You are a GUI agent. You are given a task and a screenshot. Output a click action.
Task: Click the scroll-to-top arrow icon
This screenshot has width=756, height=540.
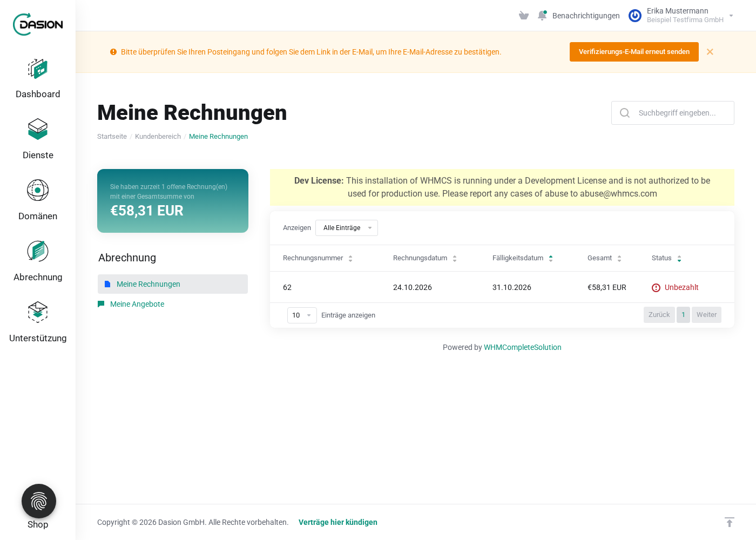click(730, 522)
